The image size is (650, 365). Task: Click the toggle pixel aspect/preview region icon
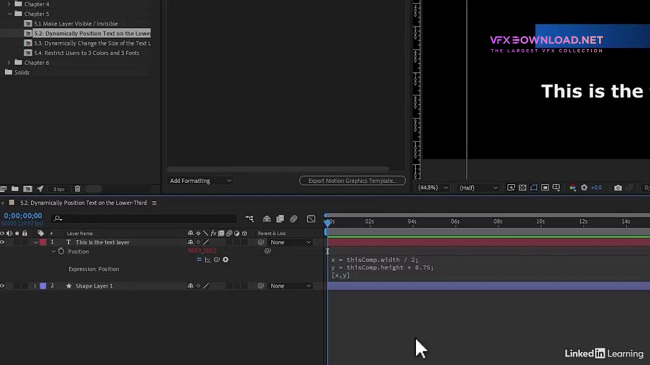545,188
